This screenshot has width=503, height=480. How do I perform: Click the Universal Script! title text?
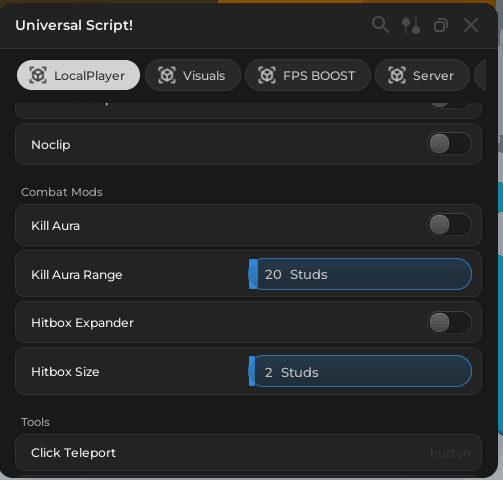pyautogui.click(x=74, y=25)
